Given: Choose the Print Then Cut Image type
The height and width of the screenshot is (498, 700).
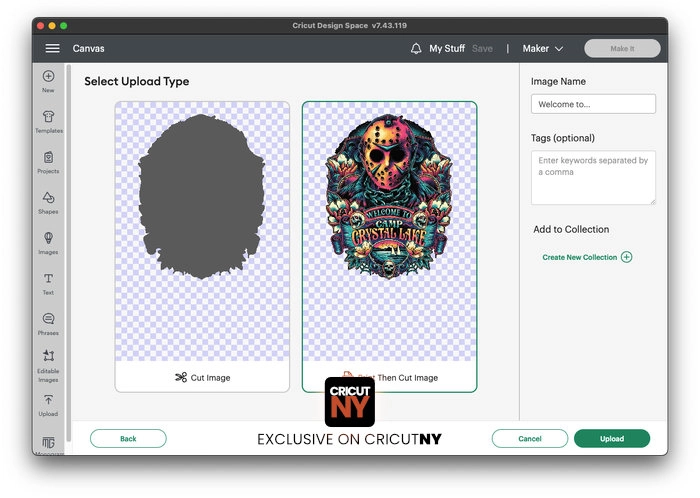Looking at the screenshot, I should 389,247.
